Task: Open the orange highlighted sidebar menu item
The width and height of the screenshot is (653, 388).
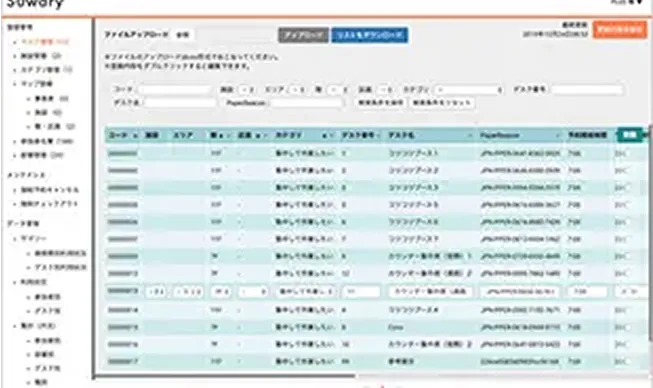Action: (45, 42)
